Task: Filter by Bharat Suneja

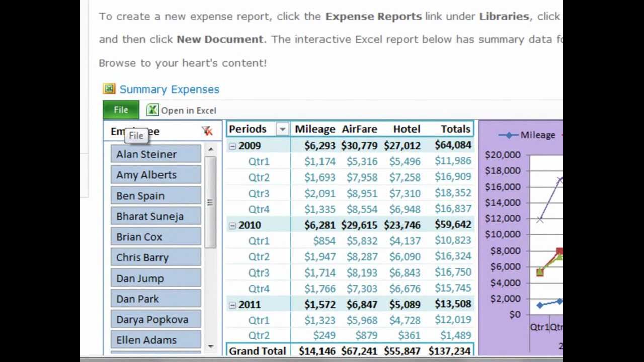Action: [156, 216]
